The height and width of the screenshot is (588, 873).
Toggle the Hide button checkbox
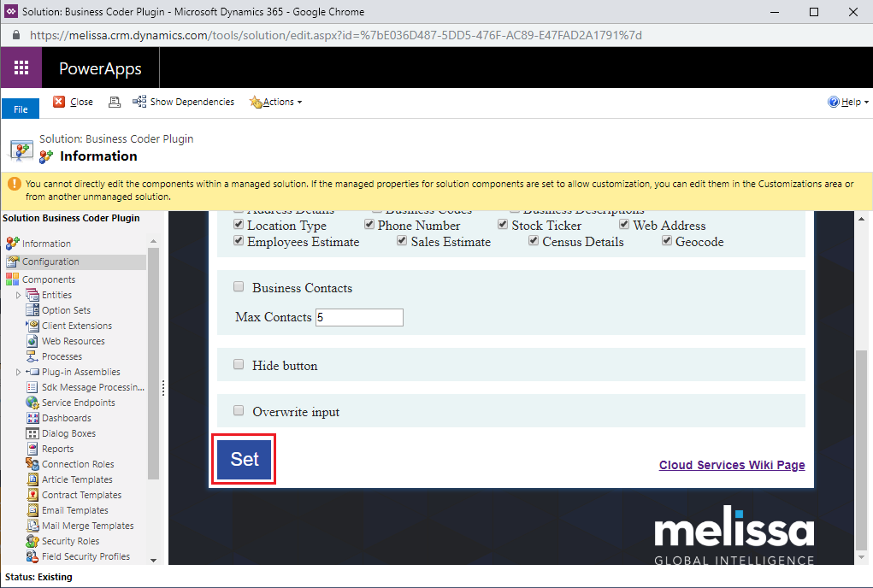pyautogui.click(x=239, y=365)
